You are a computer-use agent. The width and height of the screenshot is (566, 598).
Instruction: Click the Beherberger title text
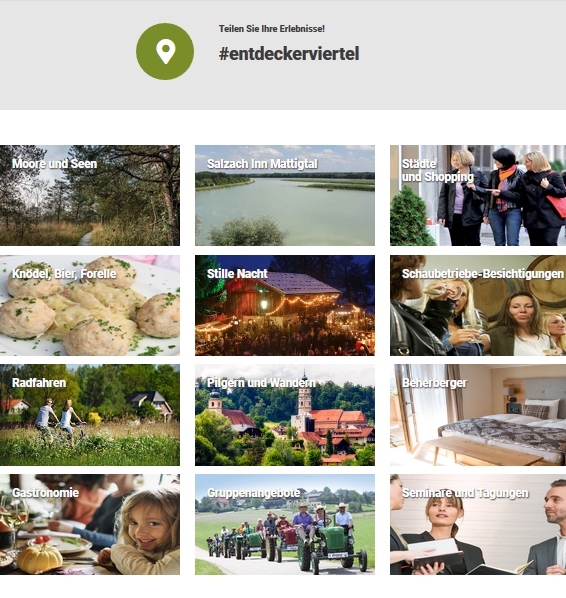click(434, 383)
